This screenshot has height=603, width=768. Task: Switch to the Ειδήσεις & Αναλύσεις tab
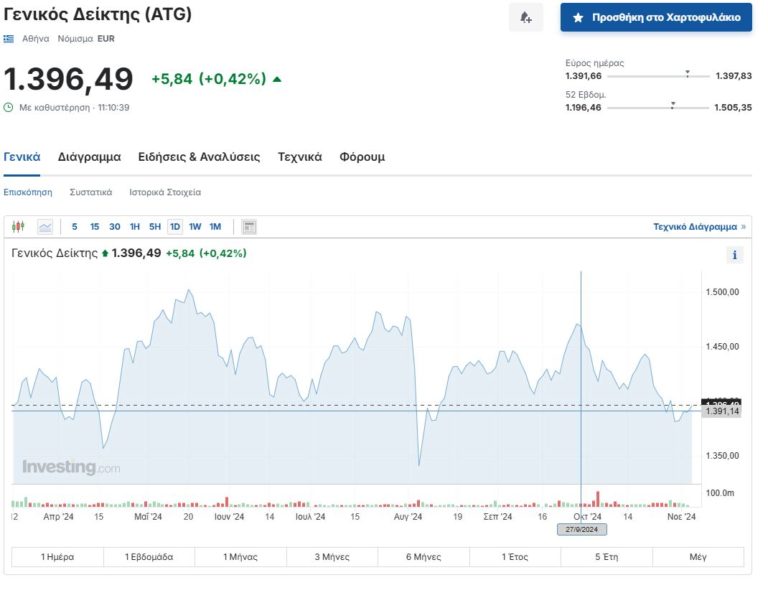pyautogui.click(x=199, y=157)
